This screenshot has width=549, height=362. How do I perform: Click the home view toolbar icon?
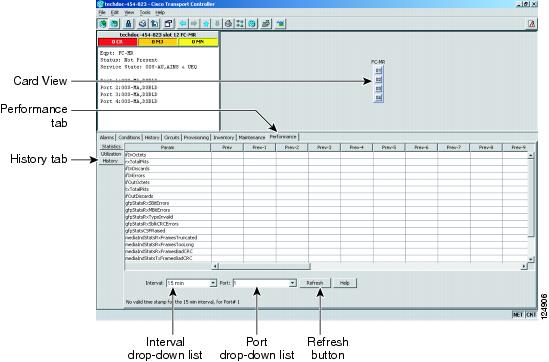pyautogui.click(x=228, y=23)
